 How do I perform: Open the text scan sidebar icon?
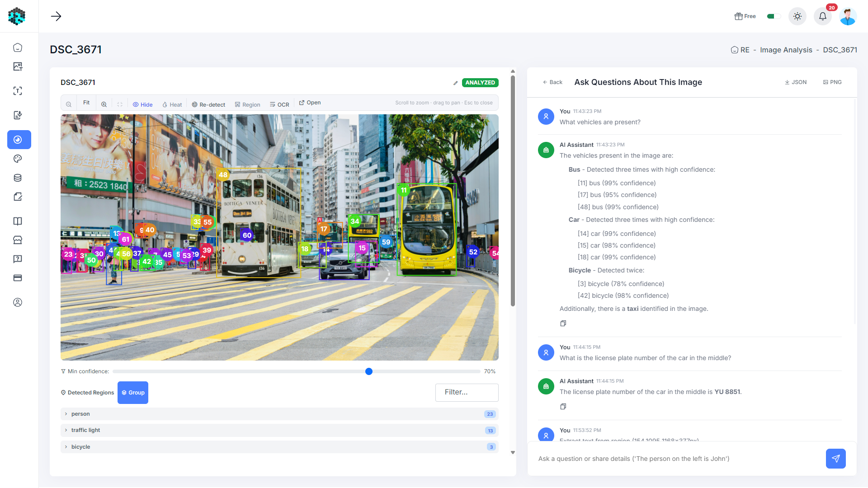[18, 91]
